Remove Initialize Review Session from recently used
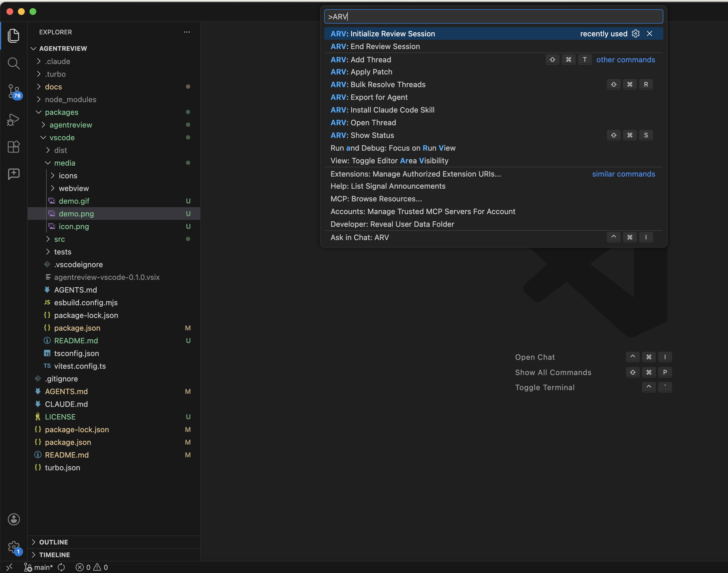 [650, 33]
